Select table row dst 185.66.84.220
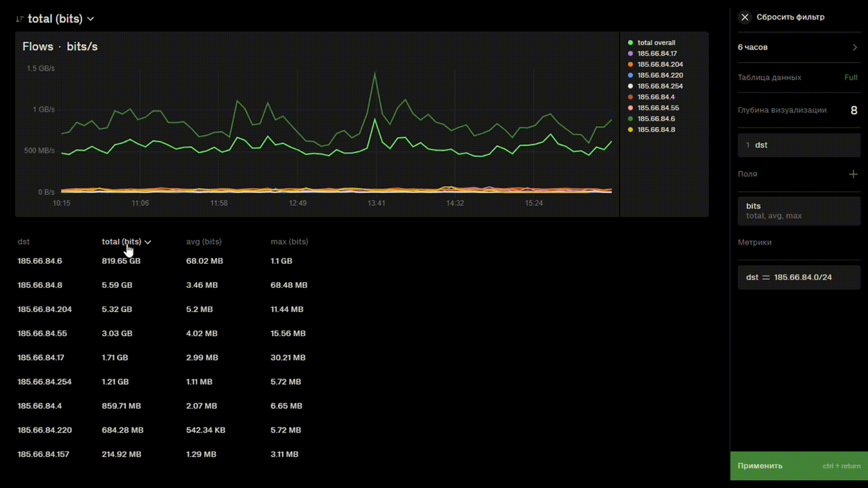 (45, 430)
